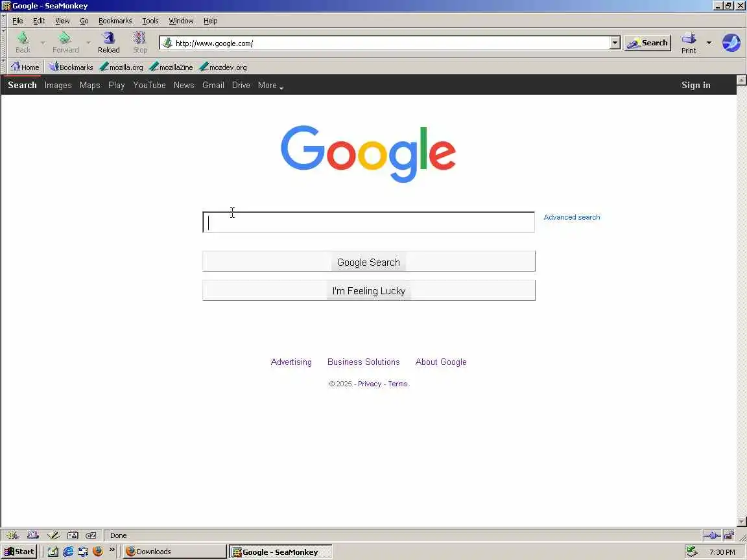Open the Help menu
The image size is (747, 560).
pos(211,21)
